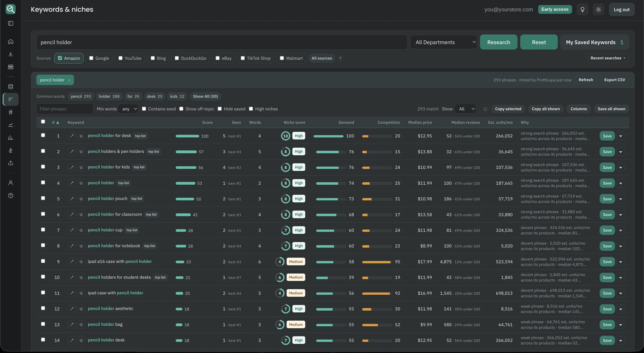The height and width of the screenshot is (353, 644).
Task: Copy 'pencil holder cup' keyword icon
Action: [x=81, y=230]
